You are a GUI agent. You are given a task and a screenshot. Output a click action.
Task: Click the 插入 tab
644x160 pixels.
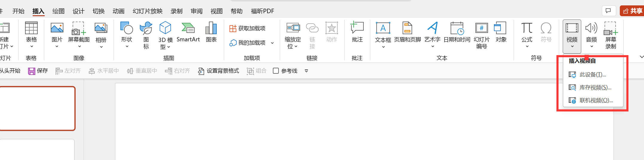[x=38, y=11]
